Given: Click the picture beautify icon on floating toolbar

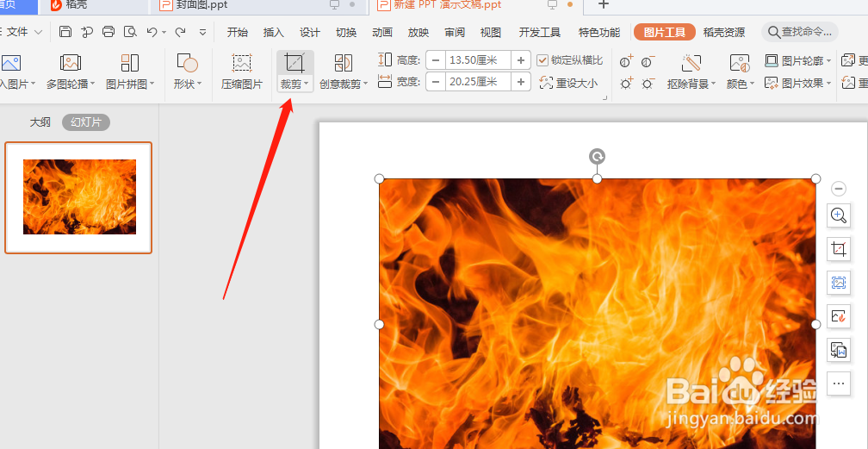Looking at the screenshot, I should [x=839, y=316].
